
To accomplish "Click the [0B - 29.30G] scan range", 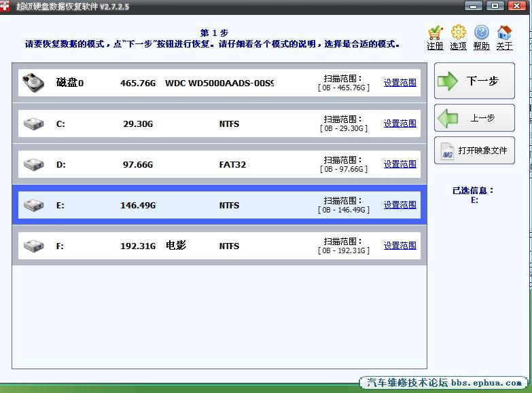I will pos(344,128).
